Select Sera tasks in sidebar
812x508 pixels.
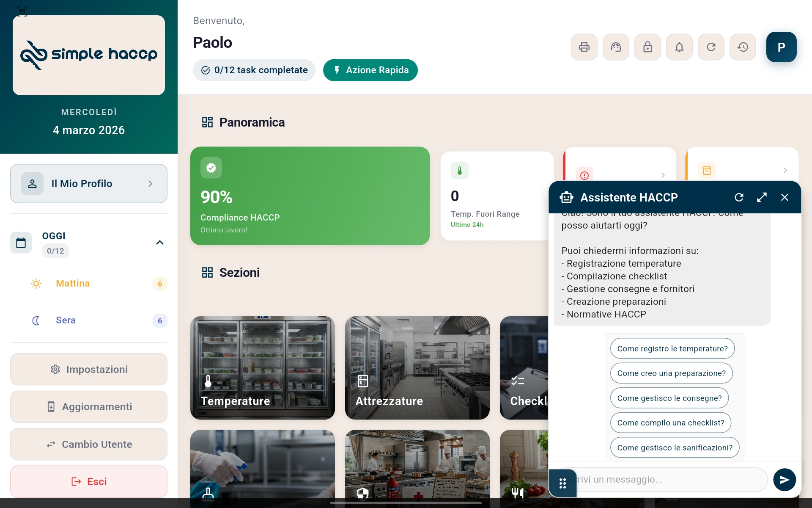tap(66, 320)
